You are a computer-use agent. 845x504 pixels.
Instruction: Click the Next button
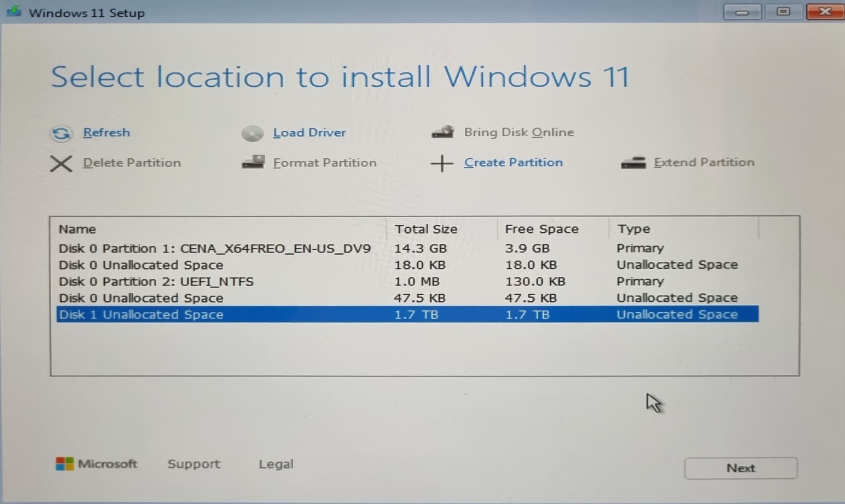741,468
